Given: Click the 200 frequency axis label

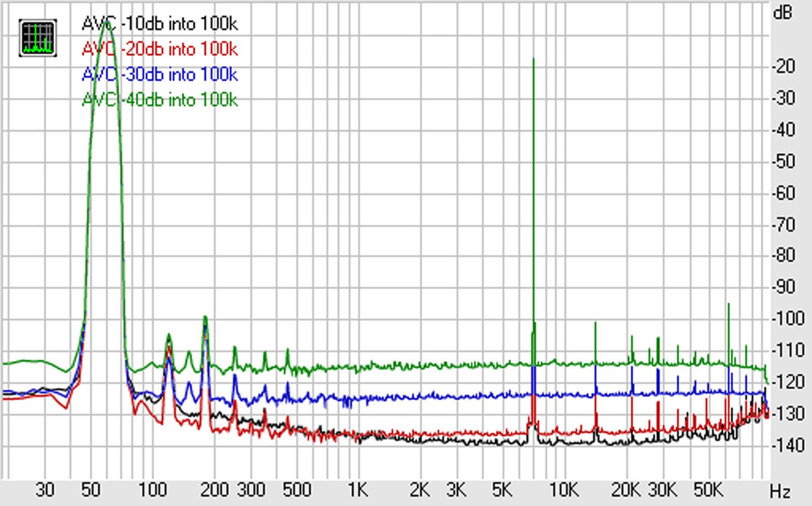Looking at the screenshot, I should coord(215,490).
